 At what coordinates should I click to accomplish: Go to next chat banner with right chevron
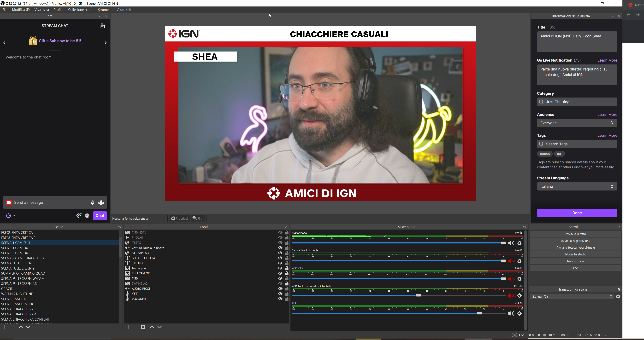[x=106, y=43]
